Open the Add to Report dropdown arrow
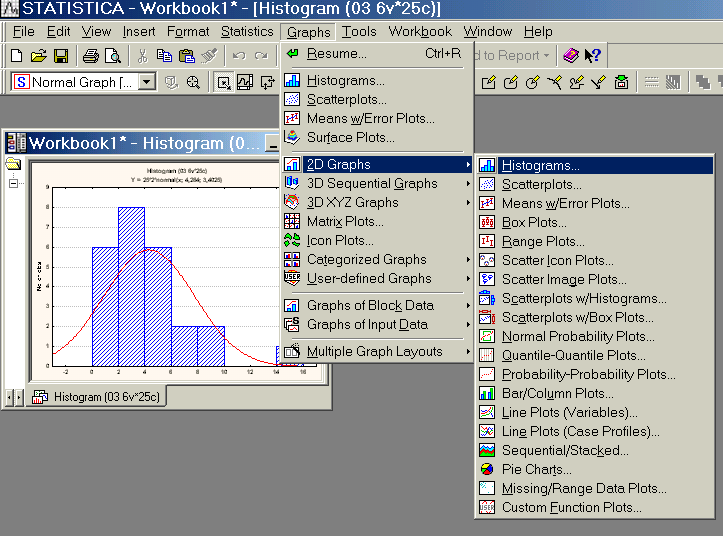Screen dimensions: 723x536 [546, 55]
